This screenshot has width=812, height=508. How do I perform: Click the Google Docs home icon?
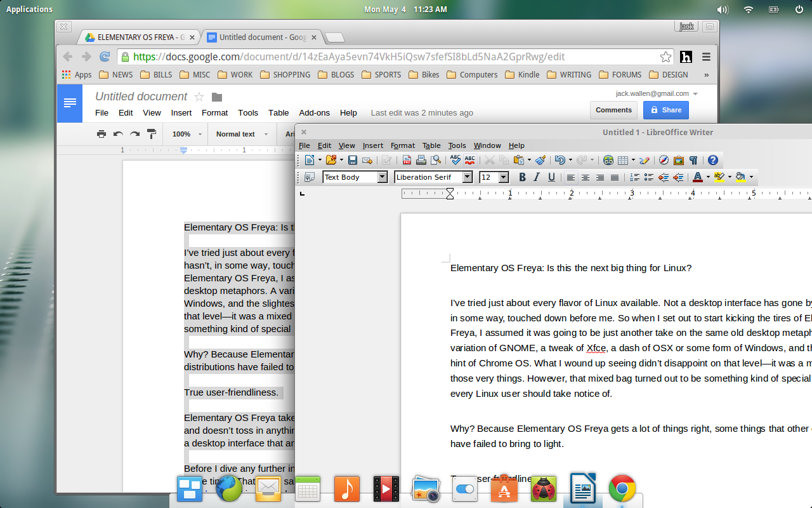tap(70, 103)
